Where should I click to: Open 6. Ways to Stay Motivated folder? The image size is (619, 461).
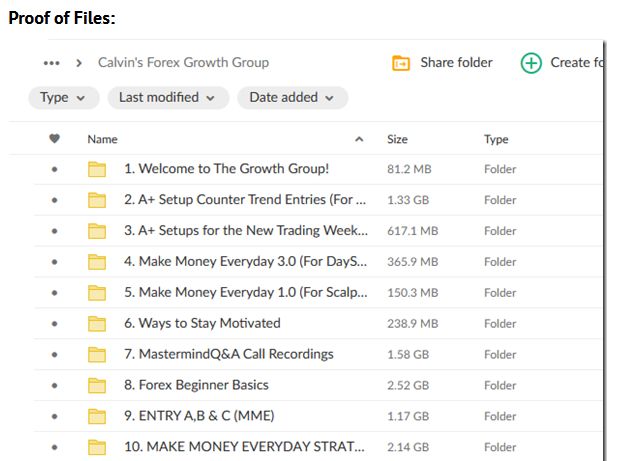[x=203, y=323]
